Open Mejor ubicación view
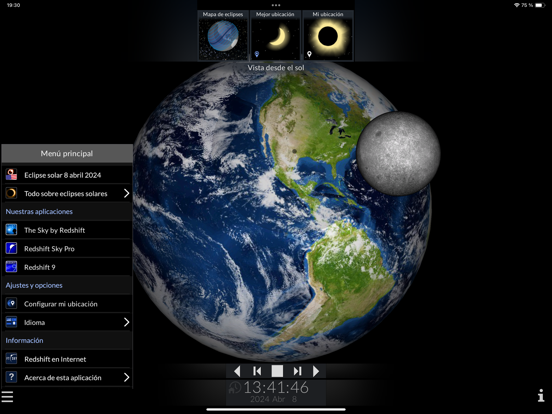 [275, 35]
